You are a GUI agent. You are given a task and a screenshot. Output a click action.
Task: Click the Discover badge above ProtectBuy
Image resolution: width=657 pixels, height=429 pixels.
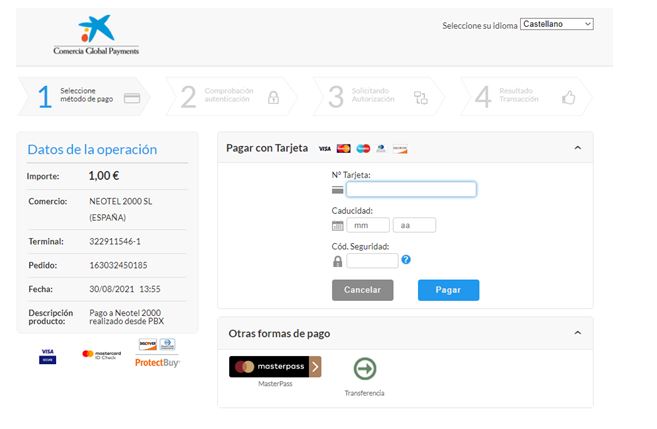point(147,344)
